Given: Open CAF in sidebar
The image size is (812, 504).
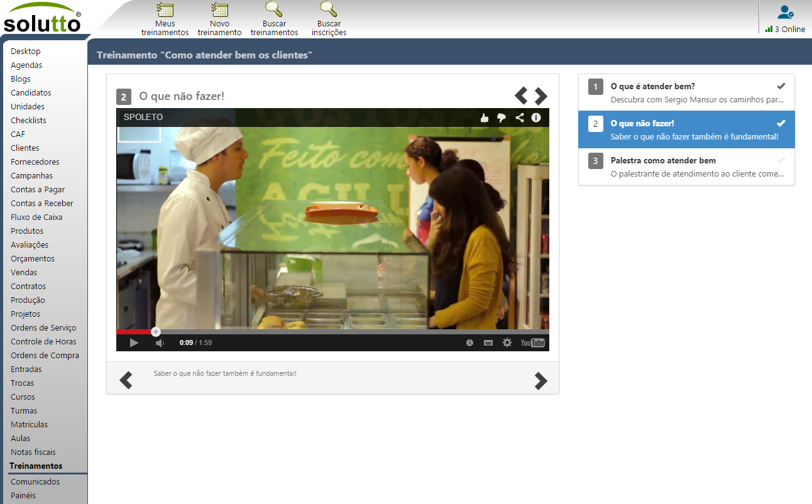Looking at the screenshot, I should pos(19,134).
